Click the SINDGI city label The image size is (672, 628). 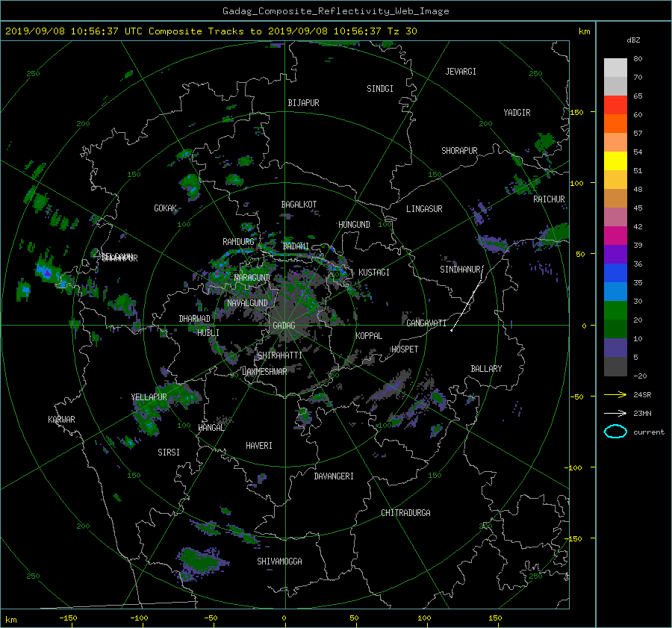coord(380,89)
